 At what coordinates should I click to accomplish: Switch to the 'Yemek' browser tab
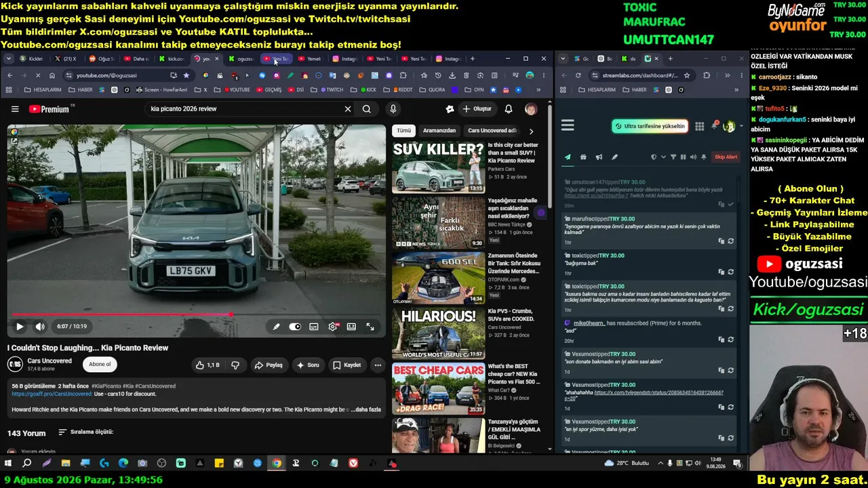click(x=311, y=59)
